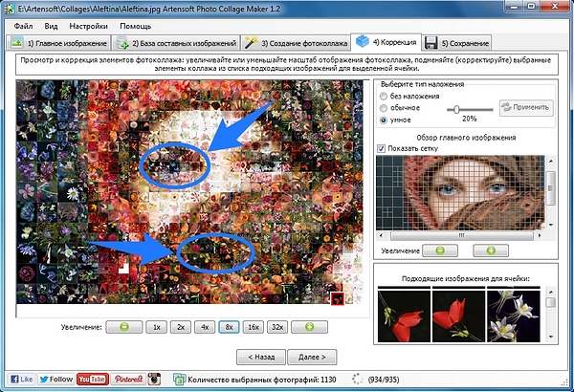This screenshot has height=392, width=574.
Task: Click the Далее > button
Action: (312, 357)
